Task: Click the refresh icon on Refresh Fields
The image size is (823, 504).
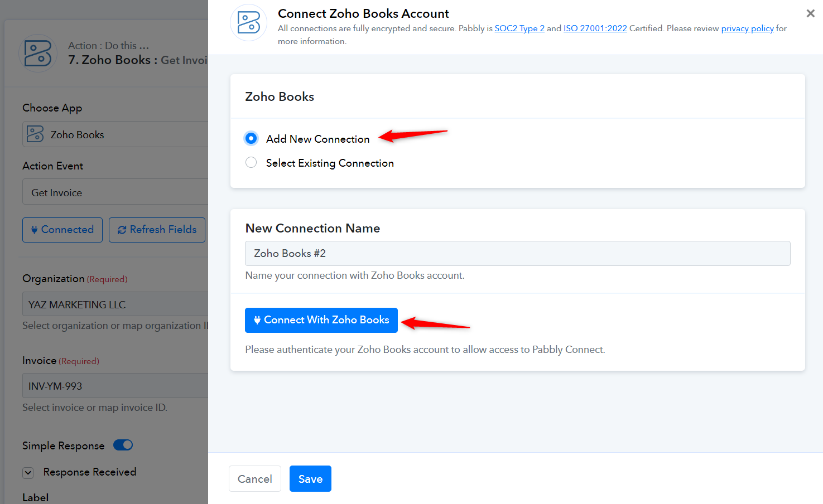Action: pos(122,230)
